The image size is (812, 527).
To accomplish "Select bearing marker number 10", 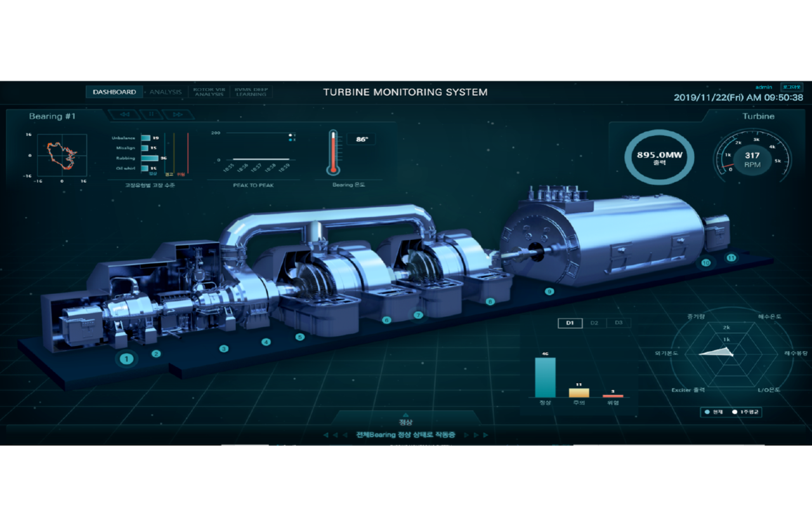I will (x=705, y=262).
